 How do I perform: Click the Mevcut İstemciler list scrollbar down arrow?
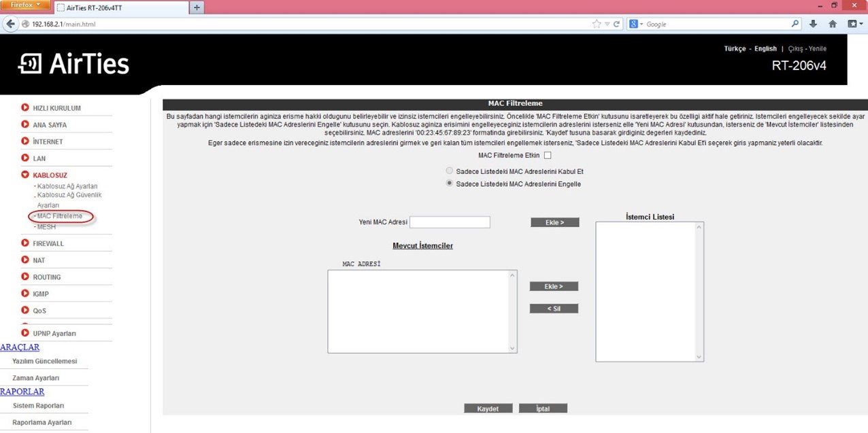[x=512, y=348]
